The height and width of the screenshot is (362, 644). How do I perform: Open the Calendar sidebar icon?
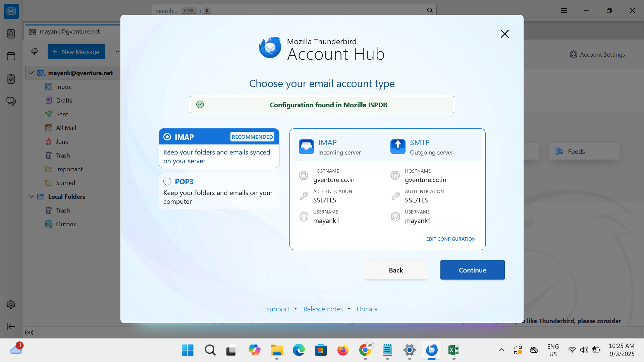tap(11, 56)
